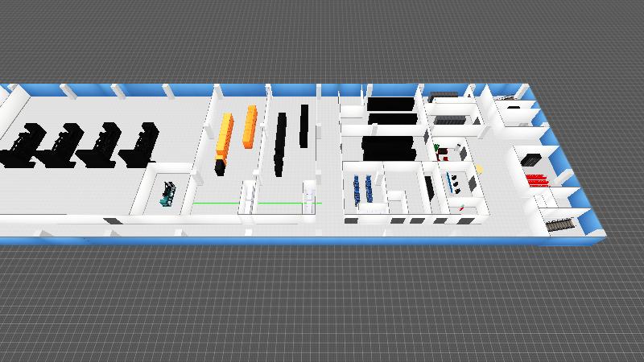Viewport: 644px width, 362px height.
Task: Click the empty grey grid below the building
Action: pyautogui.click(x=322, y=306)
